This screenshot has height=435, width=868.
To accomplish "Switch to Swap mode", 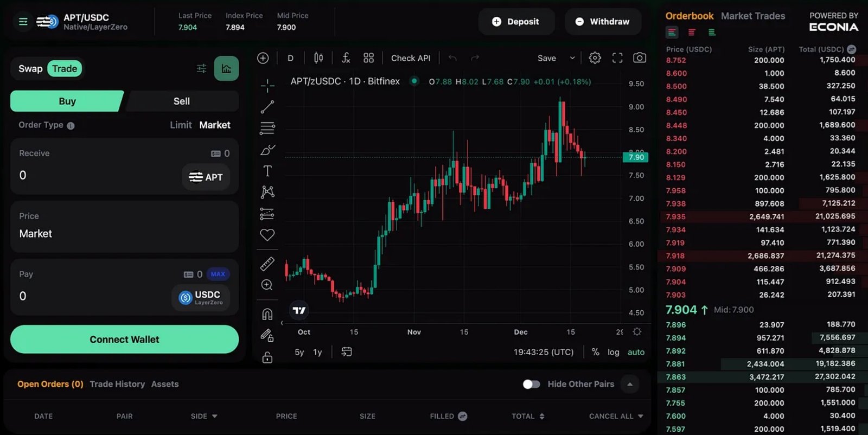I will [30, 69].
